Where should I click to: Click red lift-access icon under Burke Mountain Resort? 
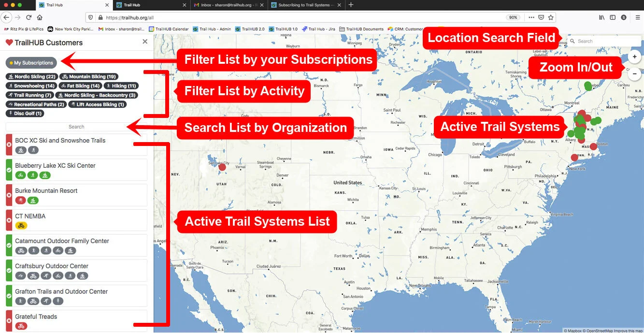21,200
